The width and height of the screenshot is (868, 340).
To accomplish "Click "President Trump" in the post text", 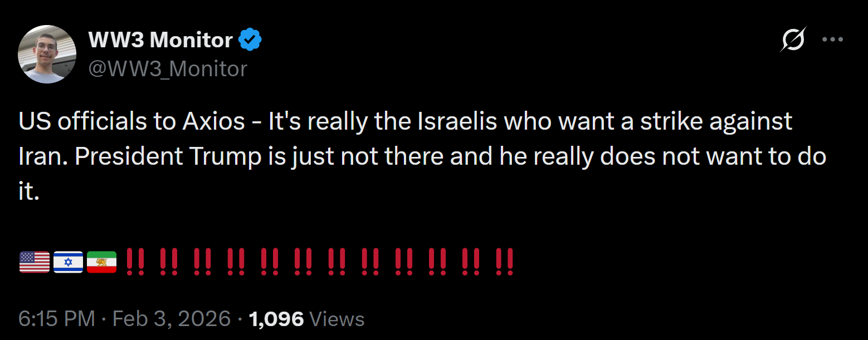I will 167,157.
